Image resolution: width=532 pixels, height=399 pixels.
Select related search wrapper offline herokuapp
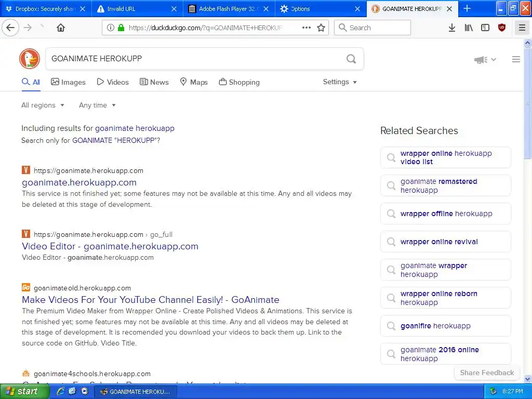coord(445,214)
